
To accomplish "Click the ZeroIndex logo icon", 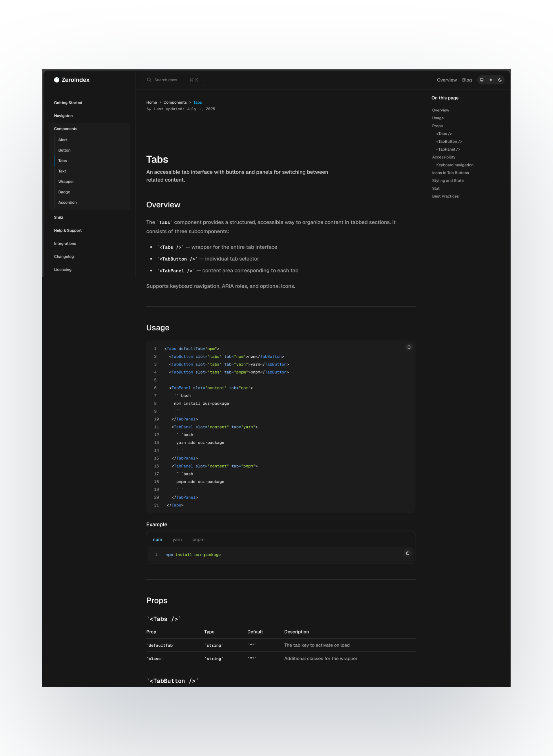I will (x=57, y=80).
